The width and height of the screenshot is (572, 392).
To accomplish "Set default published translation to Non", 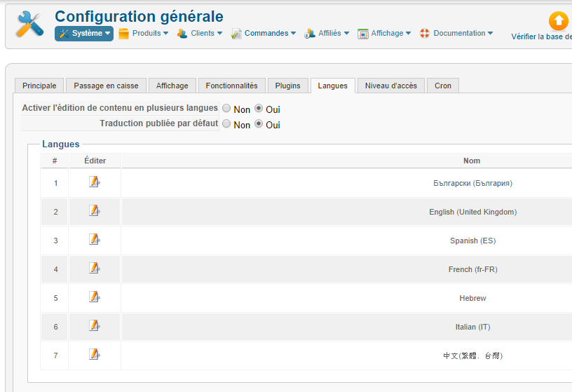I will [226, 124].
